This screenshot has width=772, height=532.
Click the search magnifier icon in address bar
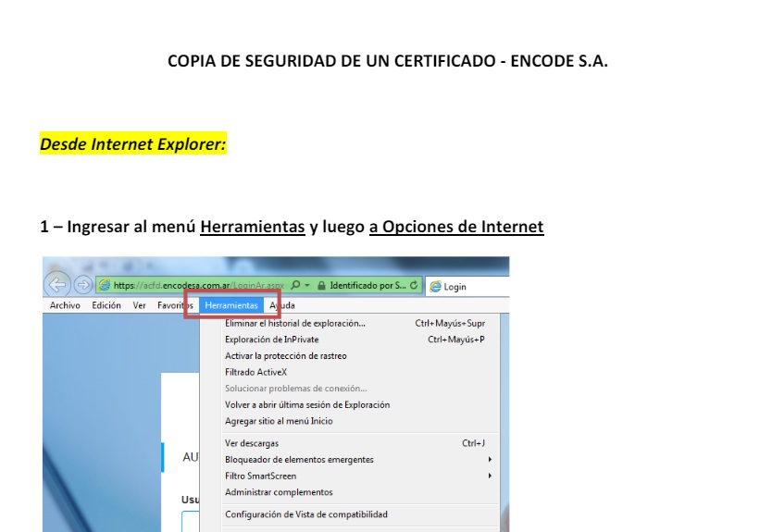[x=295, y=285]
